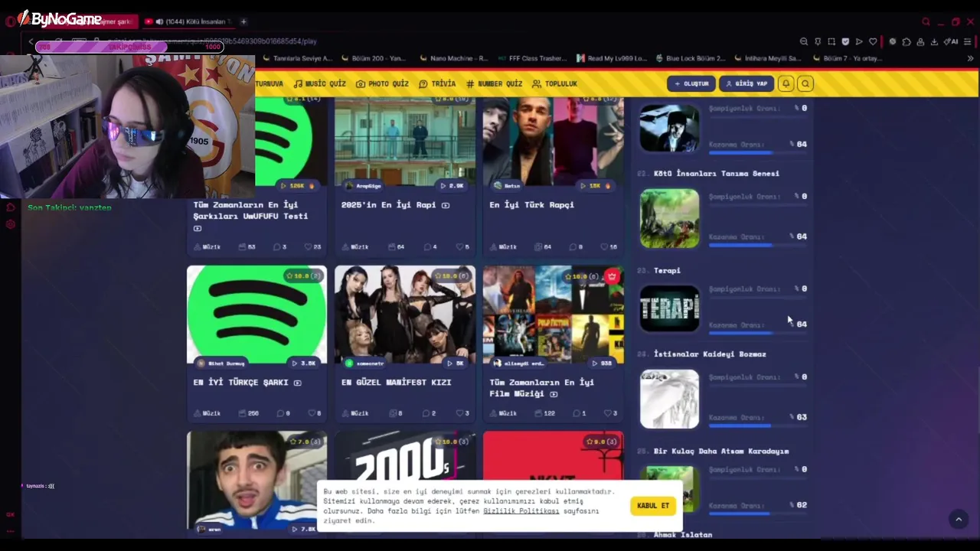This screenshot has width=980, height=551.
Task: Click 256 question count on TÜRKÇE ŞARKI card
Action: pyautogui.click(x=249, y=413)
